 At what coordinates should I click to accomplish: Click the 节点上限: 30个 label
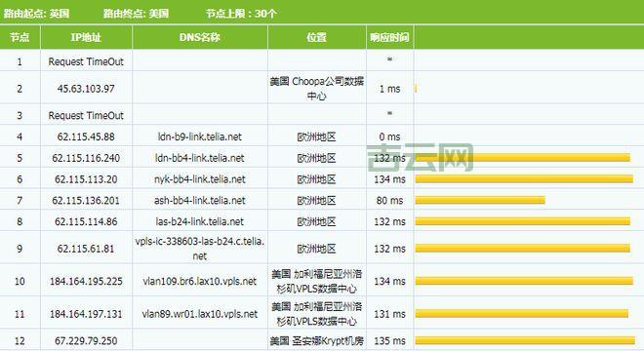pyautogui.click(x=241, y=14)
